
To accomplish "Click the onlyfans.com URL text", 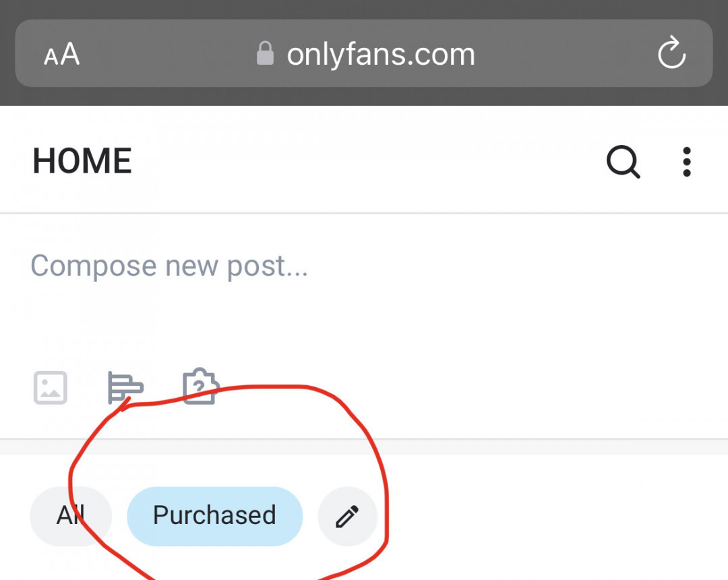I will point(381,54).
